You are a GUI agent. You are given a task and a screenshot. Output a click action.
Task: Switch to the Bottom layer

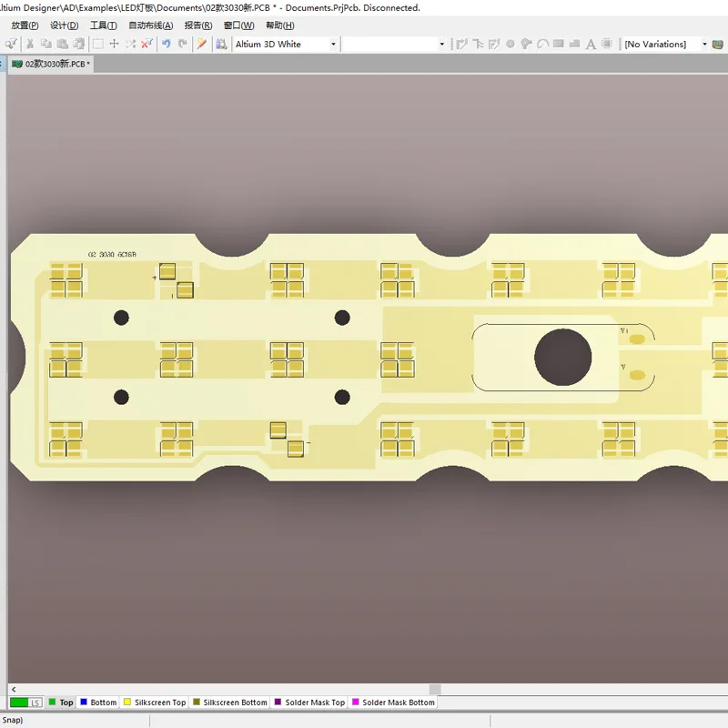click(x=98, y=702)
